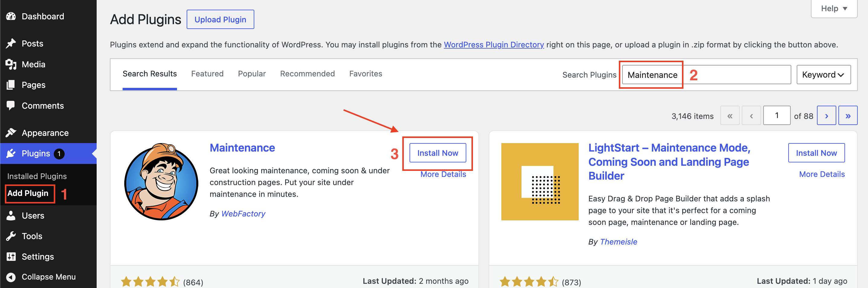Open the Keyword search type dropdown
This screenshot has height=288, width=868.
click(824, 75)
